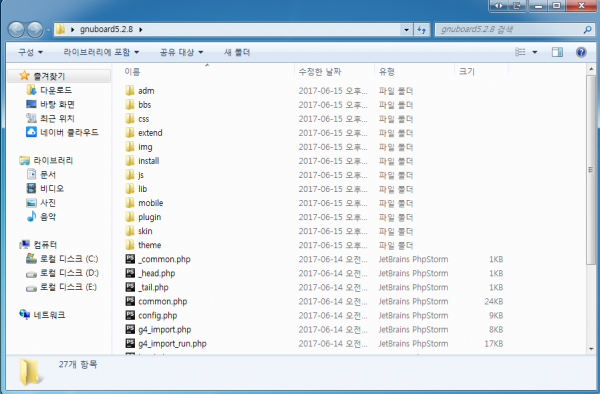Open the help question mark icon
This screenshot has height=394, width=600.
tap(581, 52)
